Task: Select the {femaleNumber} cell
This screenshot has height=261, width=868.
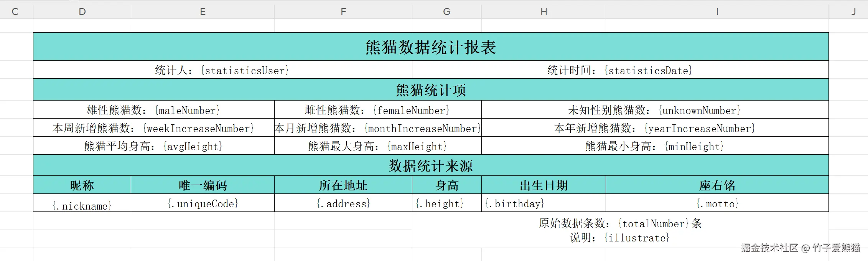Action: (x=377, y=110)
